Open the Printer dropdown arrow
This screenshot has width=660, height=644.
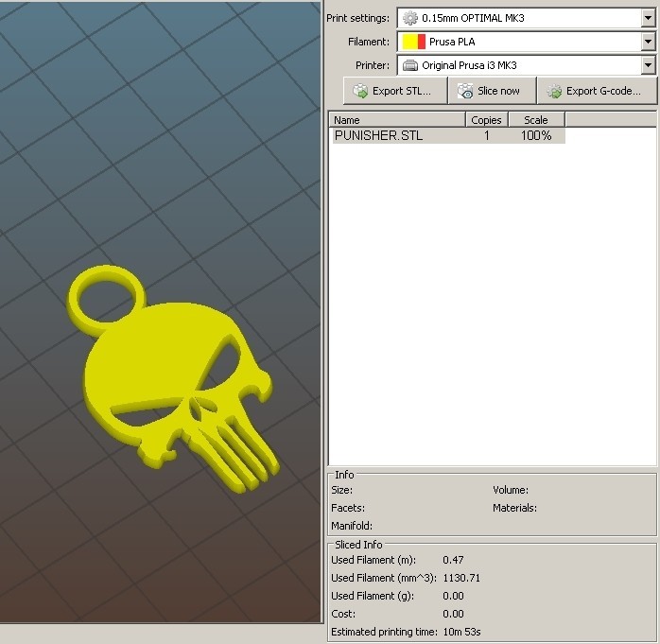(648, 65)
